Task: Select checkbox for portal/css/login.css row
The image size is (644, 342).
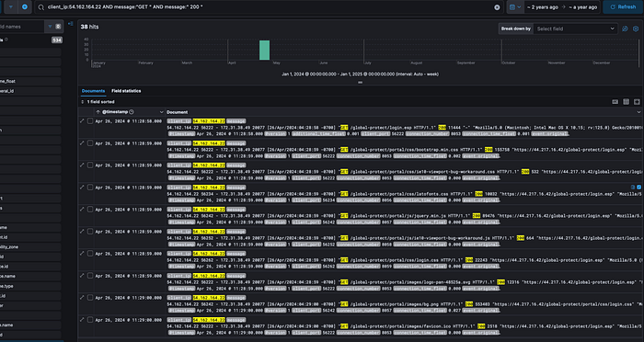Action: tap(90, 254)
